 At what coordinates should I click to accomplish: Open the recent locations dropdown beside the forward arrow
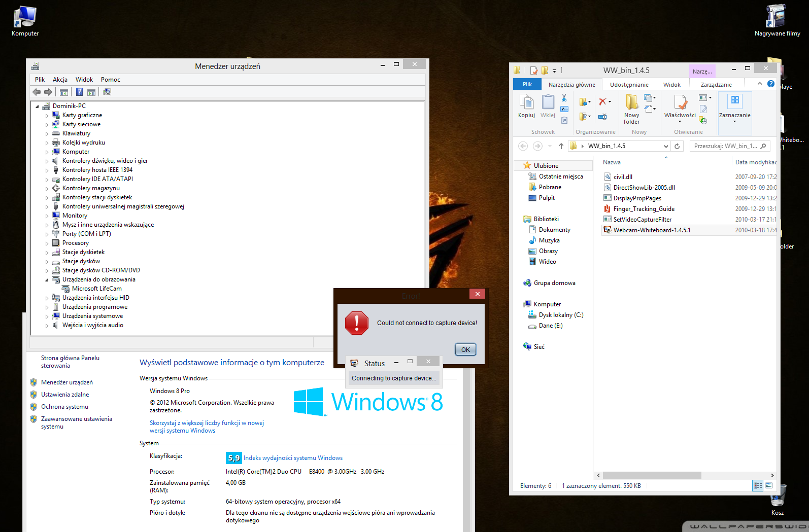coord(550,146)
